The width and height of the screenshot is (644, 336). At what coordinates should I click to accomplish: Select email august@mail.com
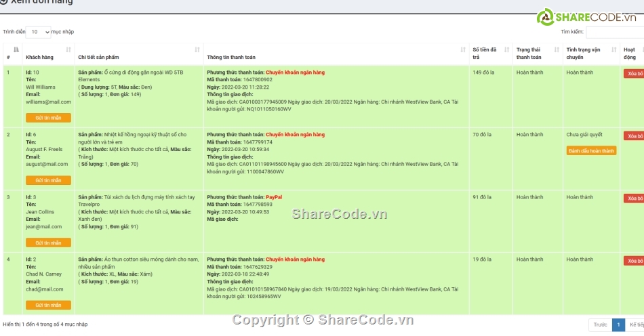click(x=47, y=164)
